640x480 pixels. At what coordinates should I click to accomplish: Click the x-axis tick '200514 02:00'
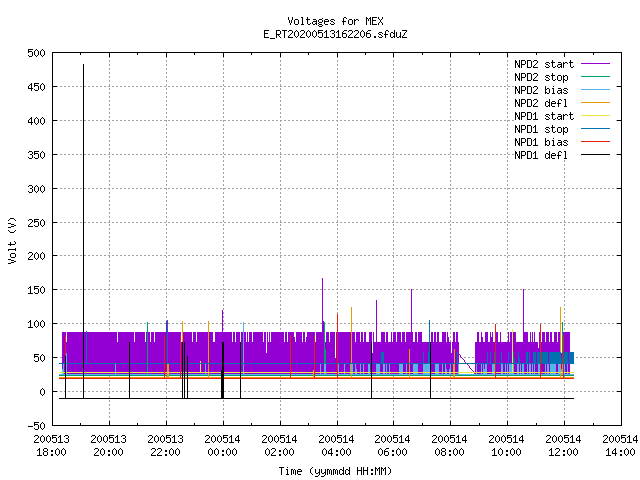(x=280, y=446)
